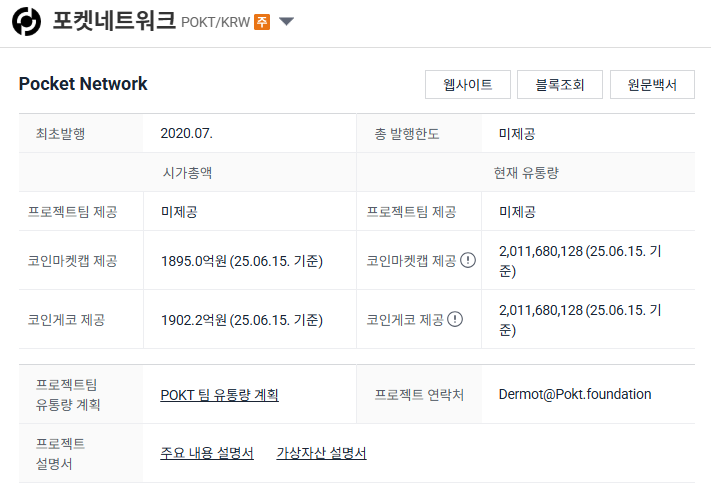This screenshot has width=711, height=490.
Task: Open the 웹사이트 button
Action: tap(468, 84)
